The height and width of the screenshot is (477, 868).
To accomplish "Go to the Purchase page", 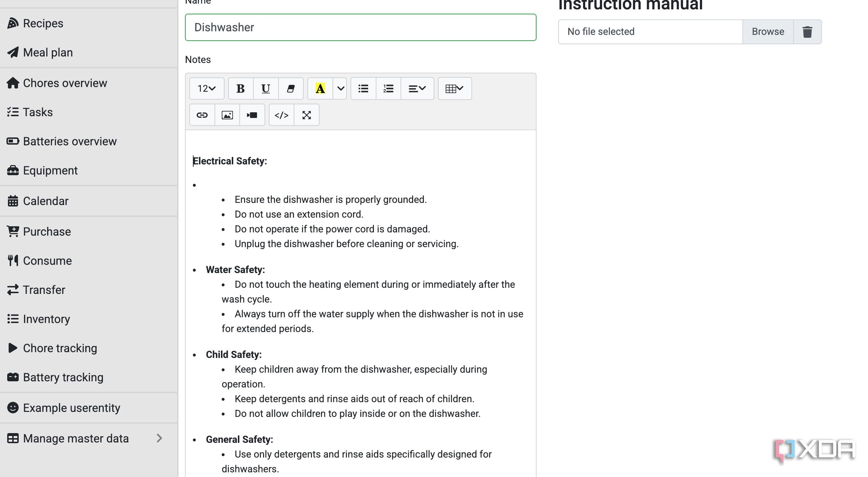I will pyautogui.click(x=89, y=232).
